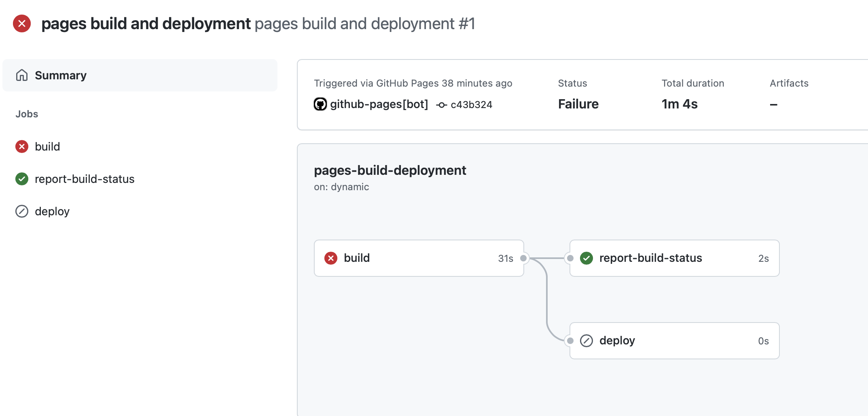Open the Summary tab
The image size is (868, 416).
60,75
